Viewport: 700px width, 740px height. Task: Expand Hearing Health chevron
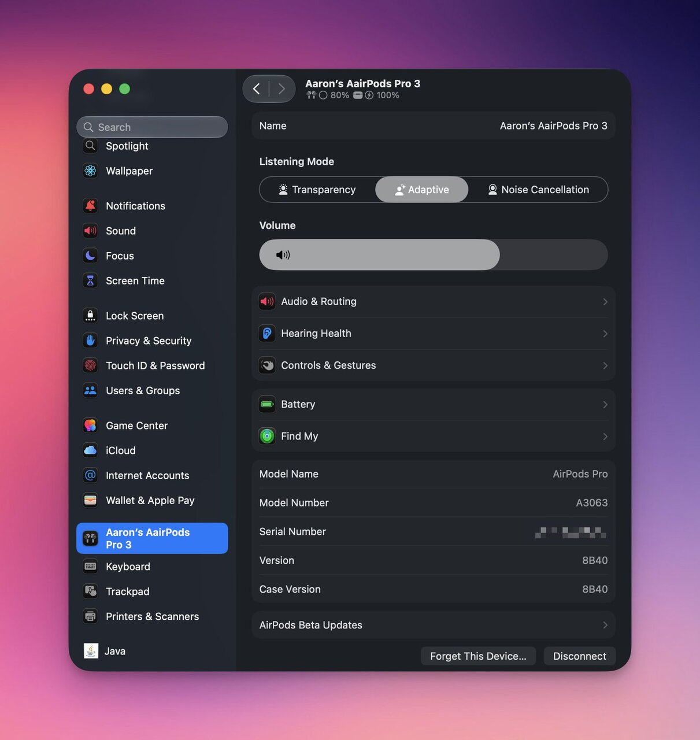[605, 334]
